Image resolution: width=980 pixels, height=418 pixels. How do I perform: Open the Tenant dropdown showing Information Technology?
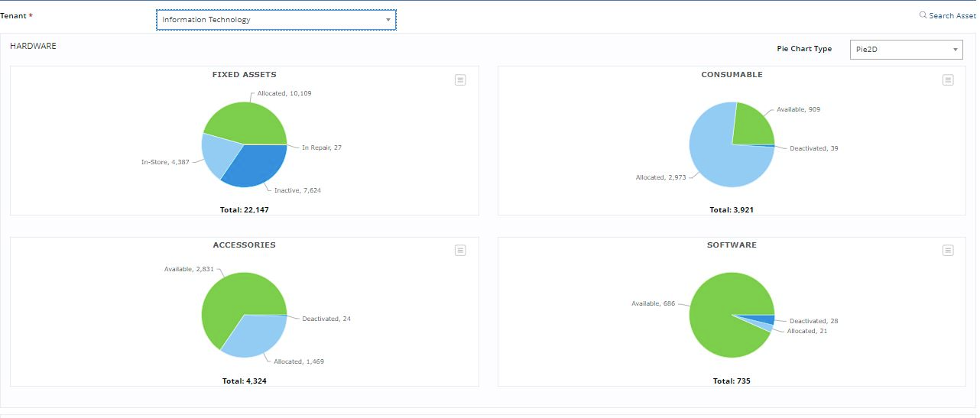click(x=276, y=20)
